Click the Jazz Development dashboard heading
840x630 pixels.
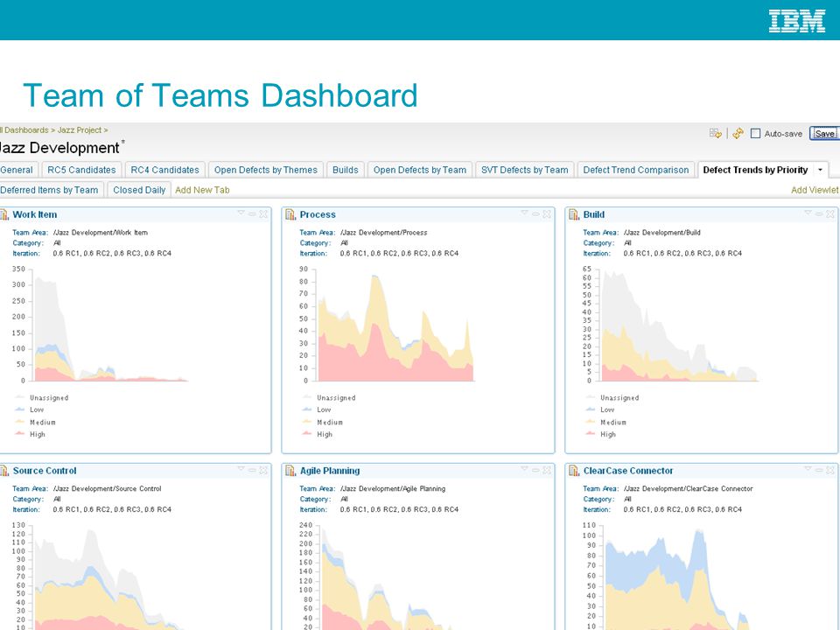tap(59, 148)
